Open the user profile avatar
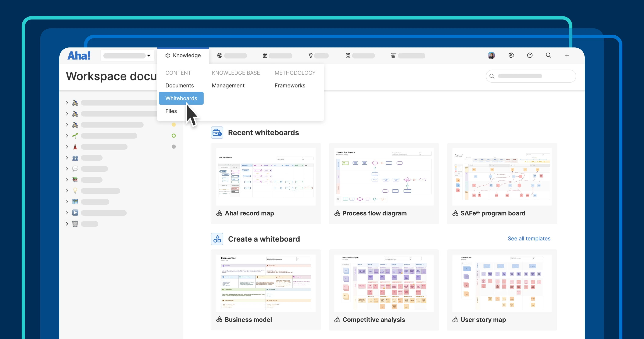The image size is (644, 339). (x=491, y=55)
